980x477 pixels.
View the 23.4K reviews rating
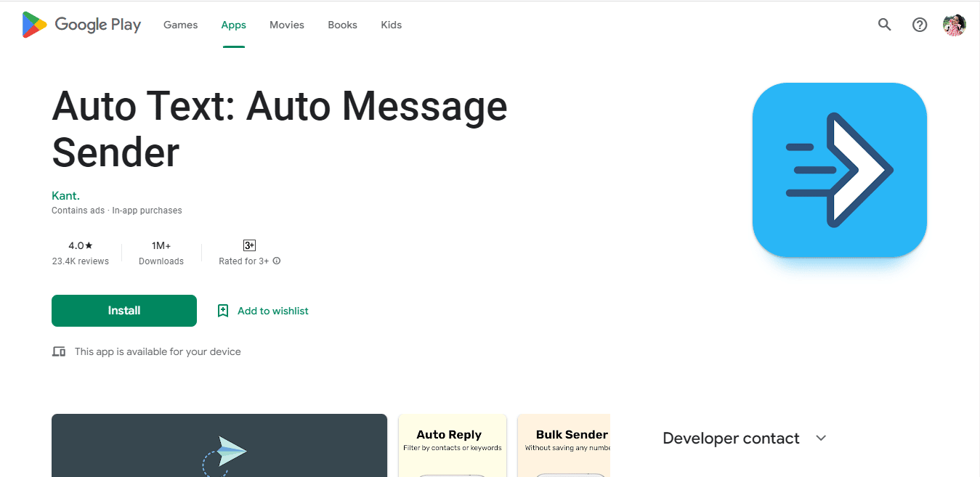click(80, 253)
